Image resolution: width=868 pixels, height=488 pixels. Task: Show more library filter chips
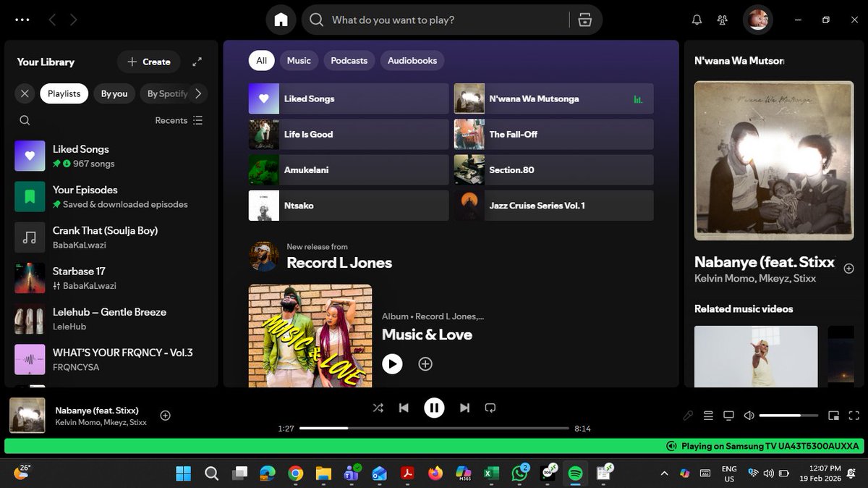pyautogui.click(x=198, y=93)
